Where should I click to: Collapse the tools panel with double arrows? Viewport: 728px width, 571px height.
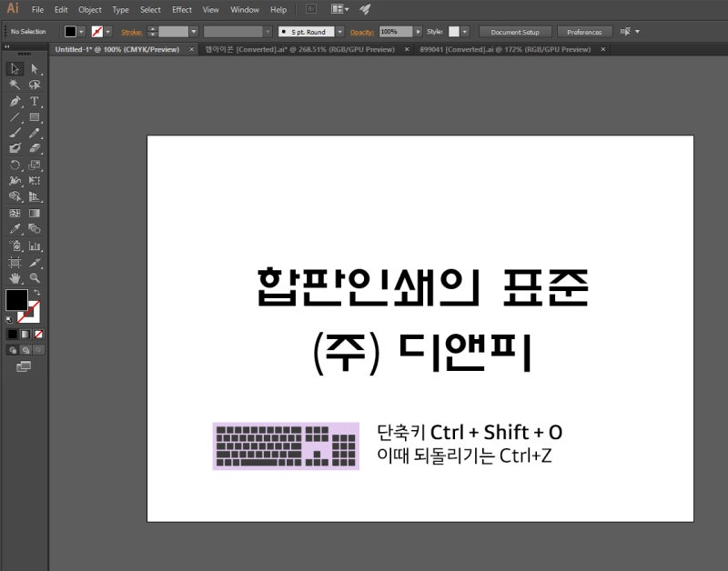point(7,47)
